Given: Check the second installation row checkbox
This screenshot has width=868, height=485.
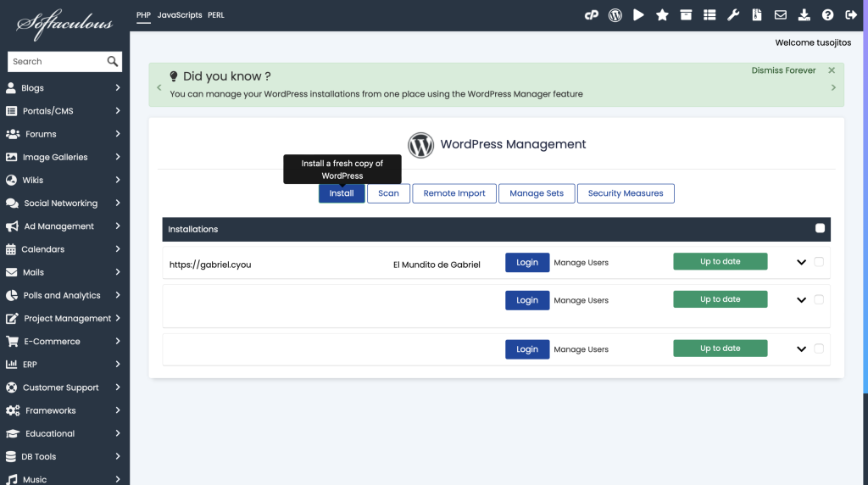Looking at the screenshot, I should coord(819,299).
